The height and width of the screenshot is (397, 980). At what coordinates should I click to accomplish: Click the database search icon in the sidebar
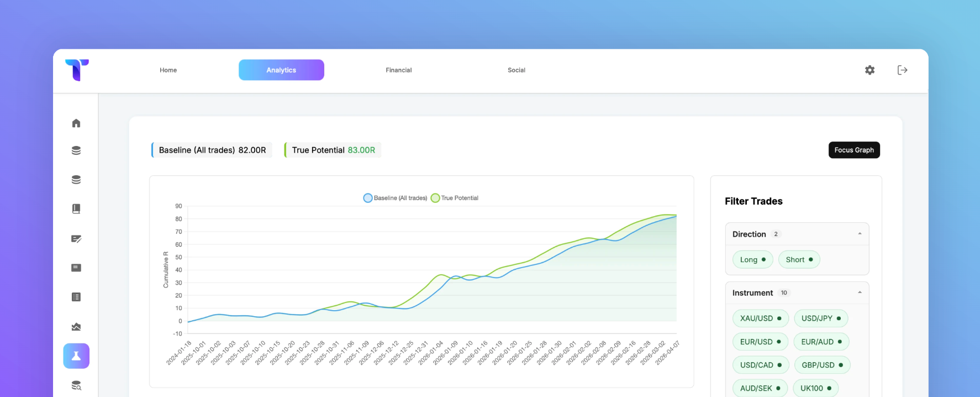(x=76, y=385)
